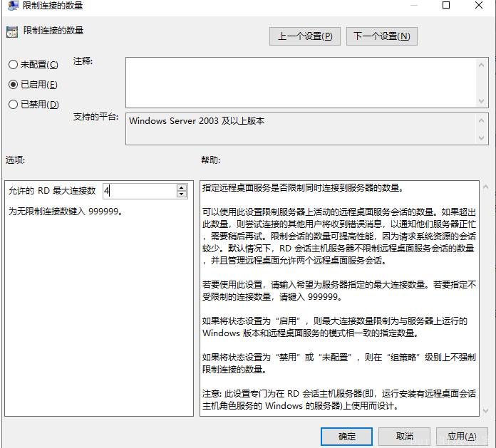Go to 下一个设置(N)
496x448 pixels.
[x=382, y=36]
